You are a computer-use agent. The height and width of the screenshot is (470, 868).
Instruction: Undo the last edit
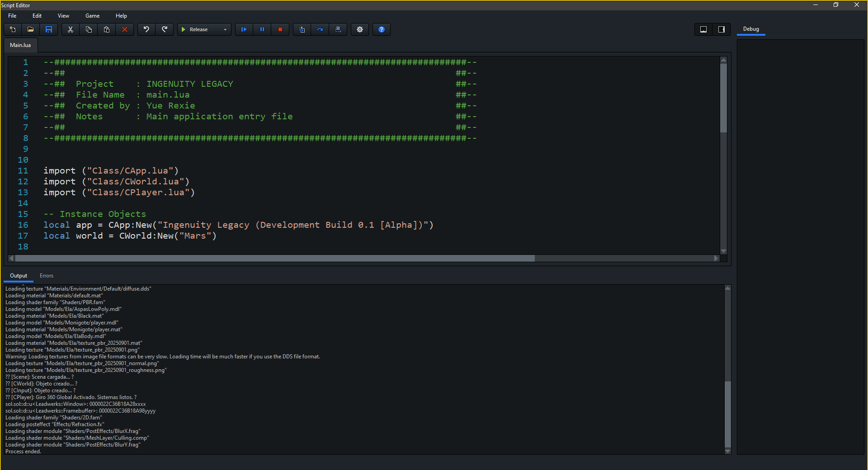(146, 29)
